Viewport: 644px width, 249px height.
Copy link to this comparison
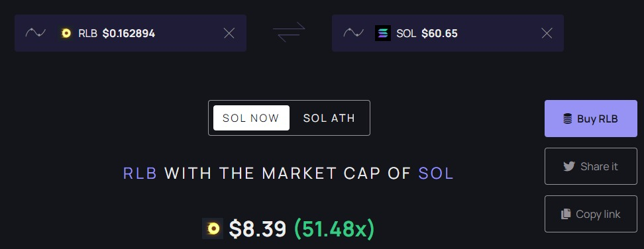(x=590, y=214)
